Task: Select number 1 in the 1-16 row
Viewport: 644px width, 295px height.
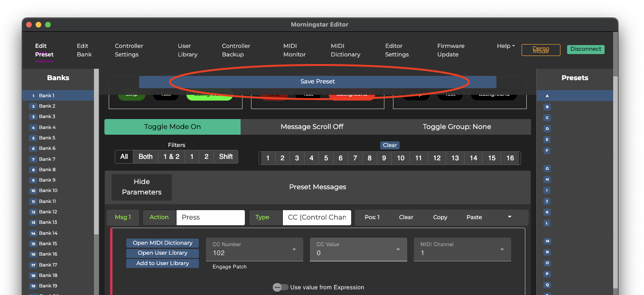Action: tap(268, 158)
